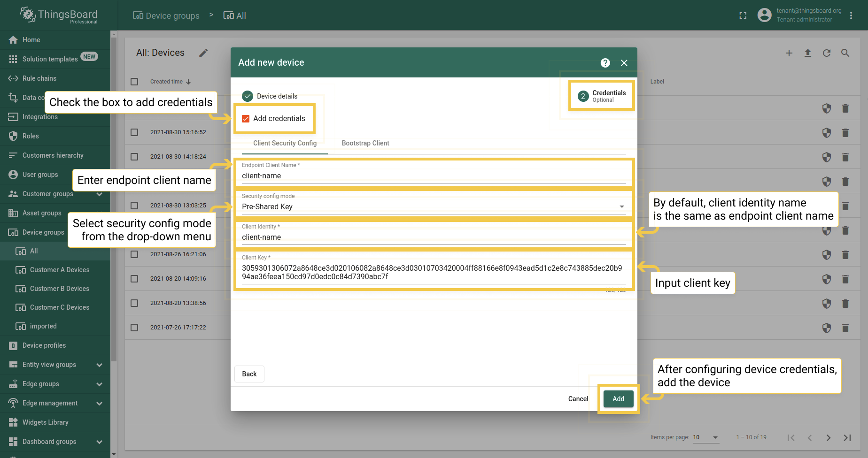Delete the 2021-07-26 17:17:22 device

(845, 328)
